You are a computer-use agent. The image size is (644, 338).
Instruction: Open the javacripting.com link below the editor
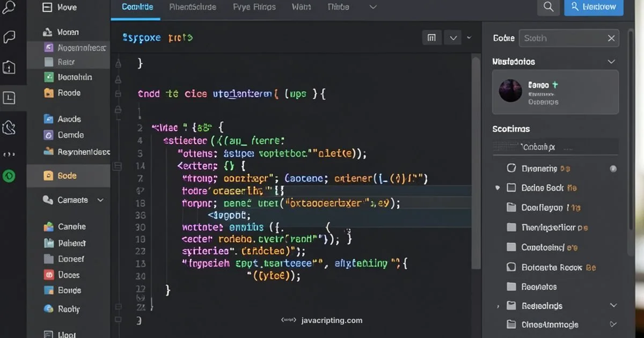click(x=331, y=320)
